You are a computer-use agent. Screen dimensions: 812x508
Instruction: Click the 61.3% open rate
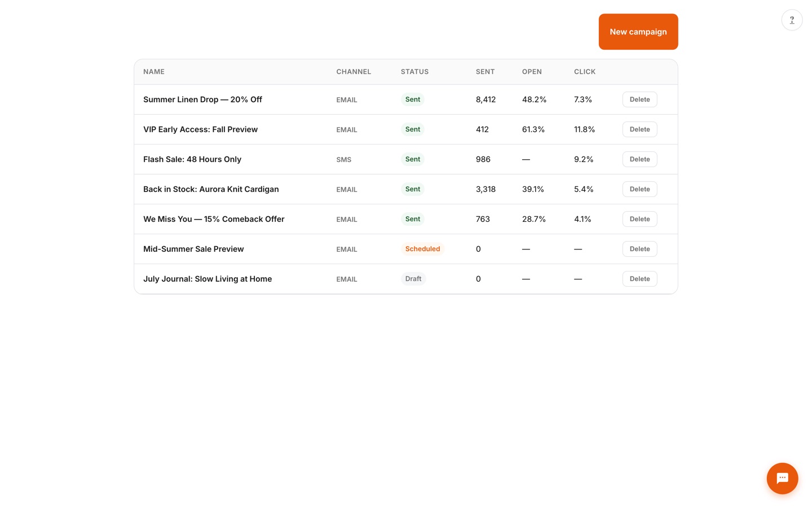[x=533, y=129]
